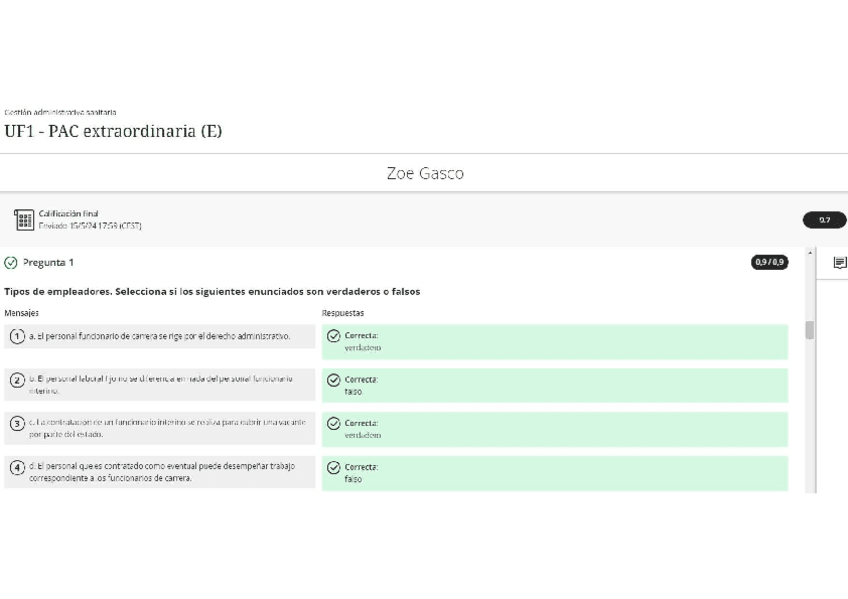Select the Pregunta 1 heading
848x599 pixels.
[x=48, y=263]
